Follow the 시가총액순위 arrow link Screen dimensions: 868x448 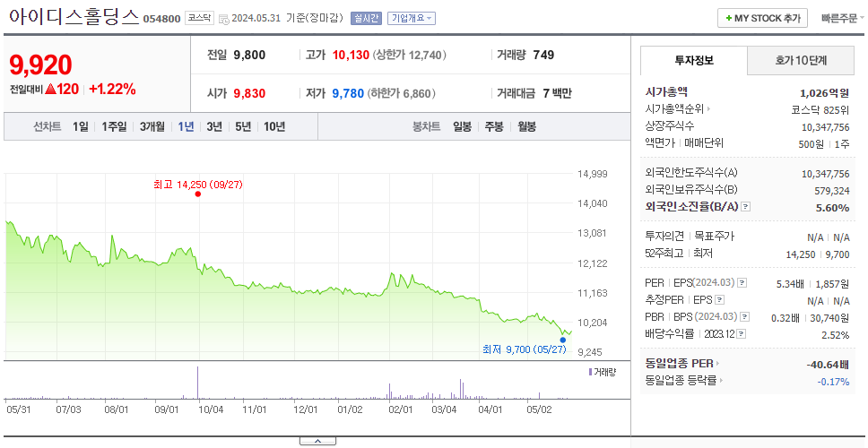[x=708, y=109]
